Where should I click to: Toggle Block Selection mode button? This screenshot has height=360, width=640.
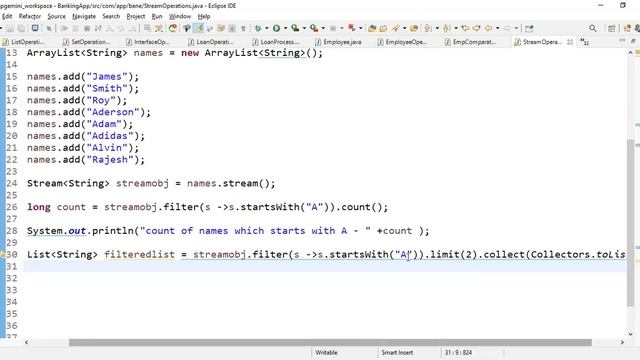point(232,28)
